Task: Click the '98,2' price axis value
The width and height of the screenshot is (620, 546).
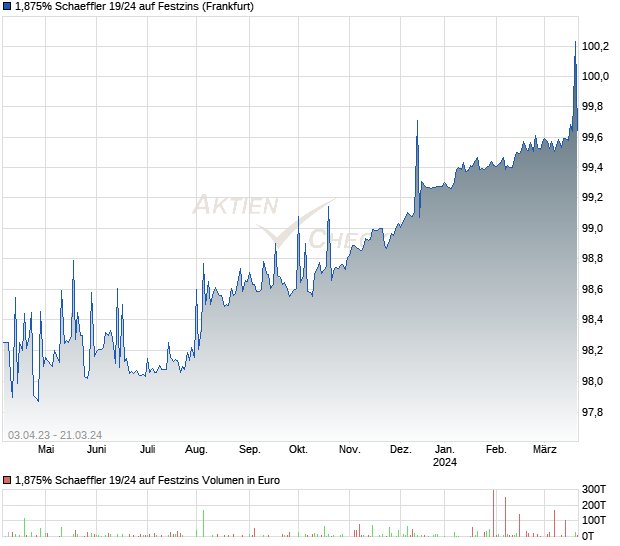Action: click(592, 350)
